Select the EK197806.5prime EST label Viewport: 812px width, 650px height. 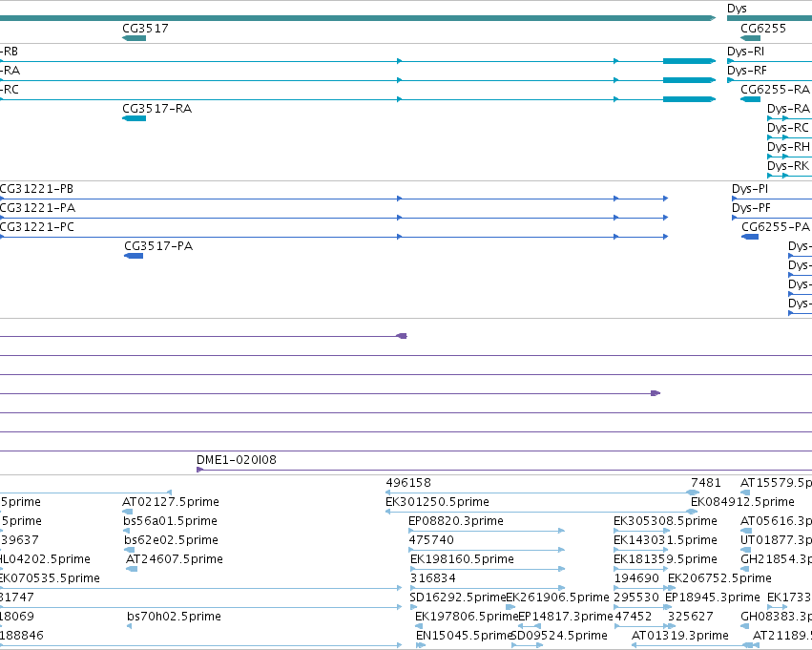click(467, 617)
